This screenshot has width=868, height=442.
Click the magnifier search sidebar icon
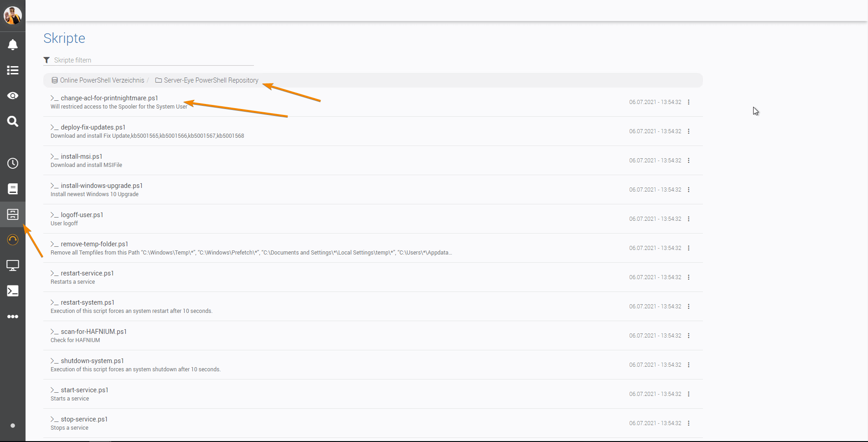pos(13,121)
